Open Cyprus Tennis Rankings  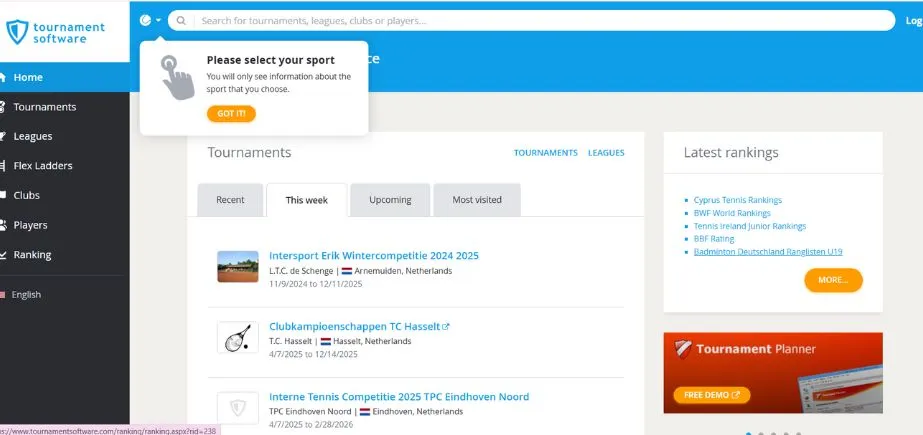[x=738, y=200]
